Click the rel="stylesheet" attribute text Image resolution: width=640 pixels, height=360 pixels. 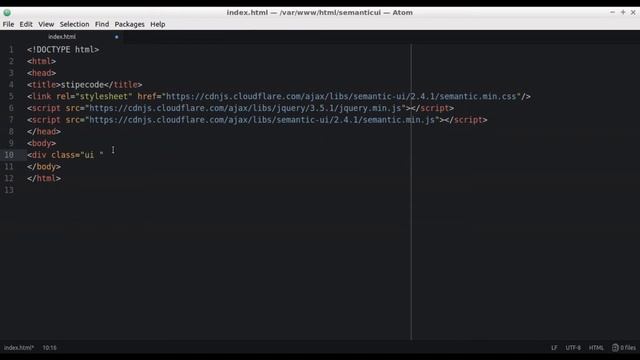tap(94, 97)
